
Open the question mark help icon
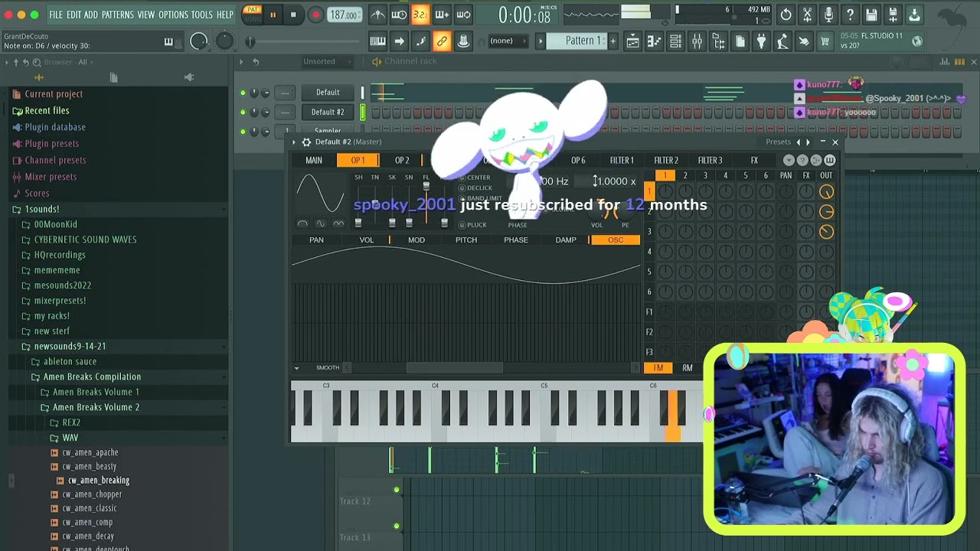pos(850,15)
